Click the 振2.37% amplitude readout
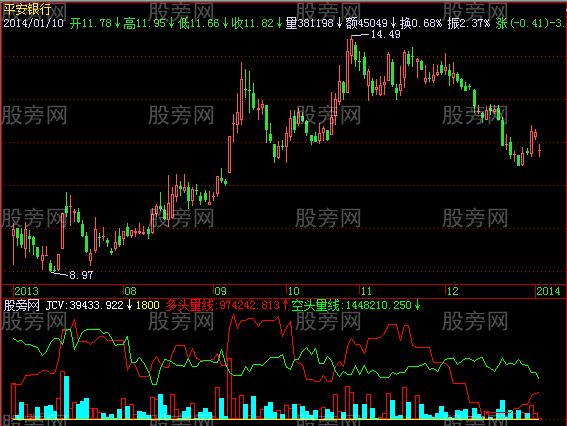 [x=469, y=24]
